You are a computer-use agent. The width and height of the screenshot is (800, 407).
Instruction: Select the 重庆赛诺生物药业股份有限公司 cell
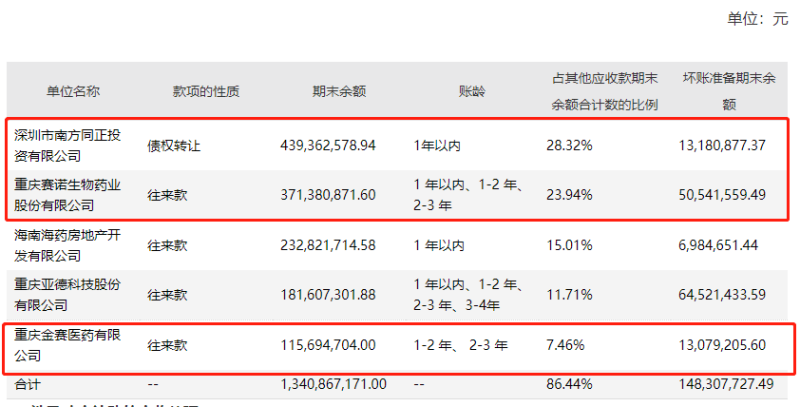[67, 195]
